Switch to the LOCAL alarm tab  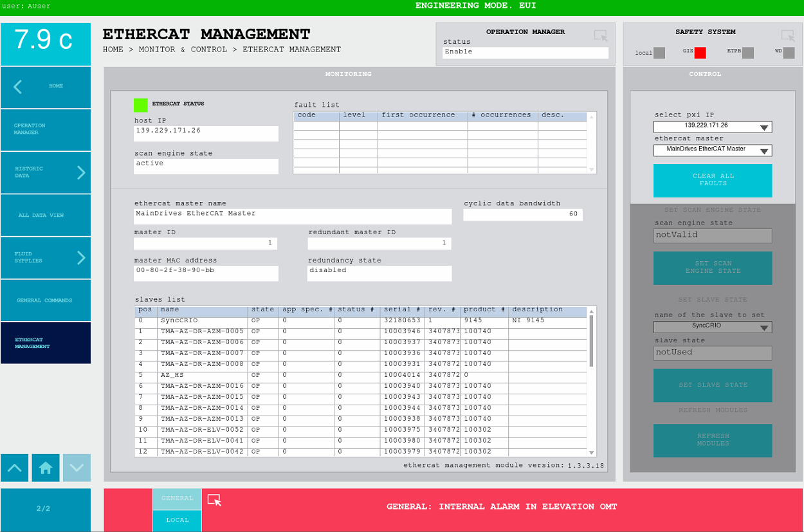(x=177, y=520)
